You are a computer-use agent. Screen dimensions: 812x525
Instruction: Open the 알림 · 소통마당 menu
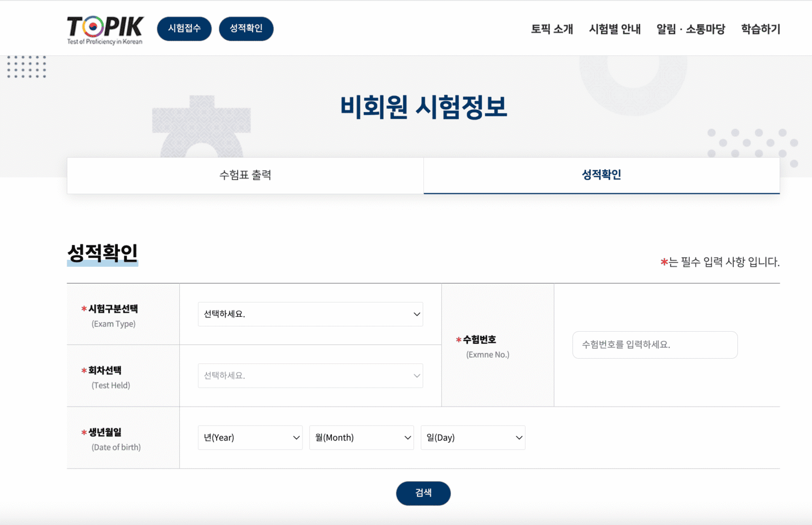click(x=690, y=29)
